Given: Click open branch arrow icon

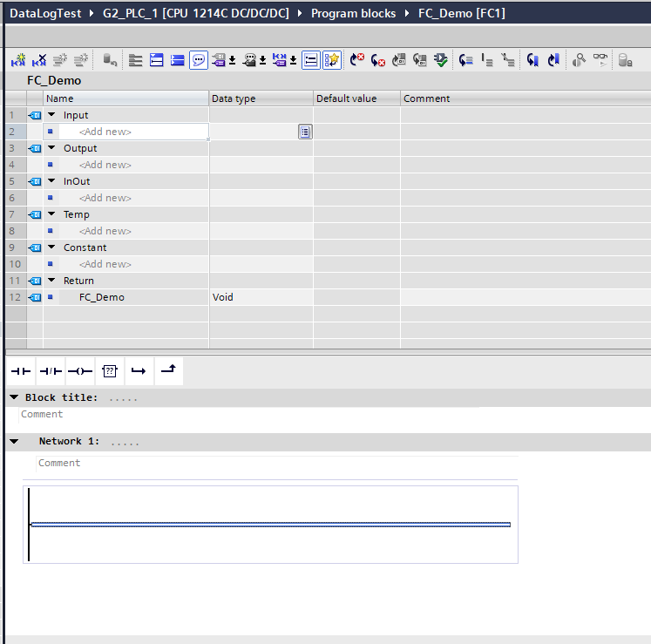Looking at the screenshot, I should pyautogui.click(x=139, y=371).
